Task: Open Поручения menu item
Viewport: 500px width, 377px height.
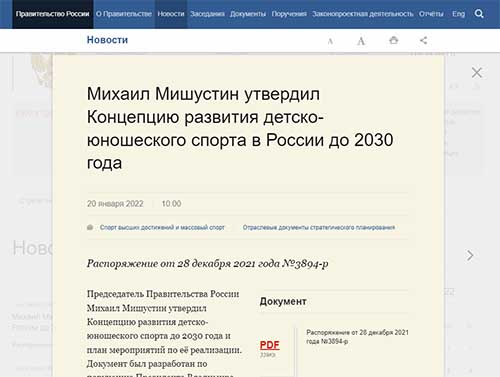Action: click(289, 14)
